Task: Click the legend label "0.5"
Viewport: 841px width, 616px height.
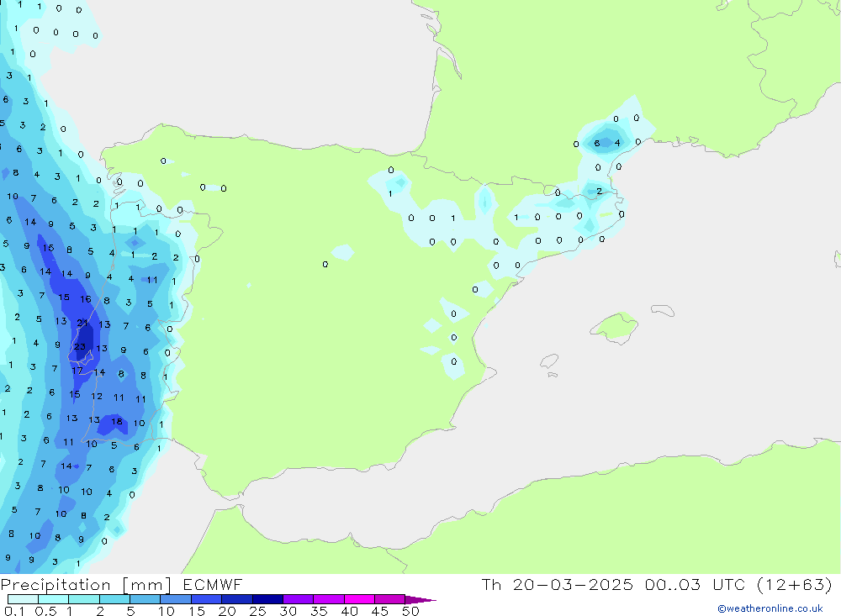Action: tap(45, 611)
